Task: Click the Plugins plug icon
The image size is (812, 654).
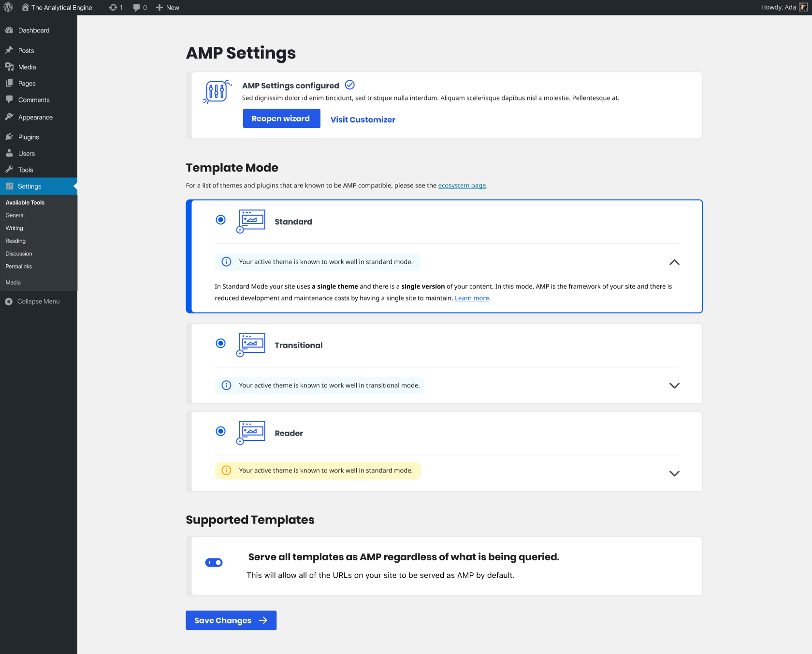Action: 9,137
